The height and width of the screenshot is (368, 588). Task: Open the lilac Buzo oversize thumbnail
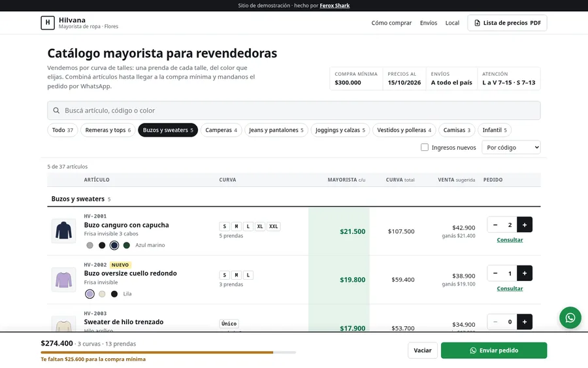pyautogui.click(x=63, y=280)
